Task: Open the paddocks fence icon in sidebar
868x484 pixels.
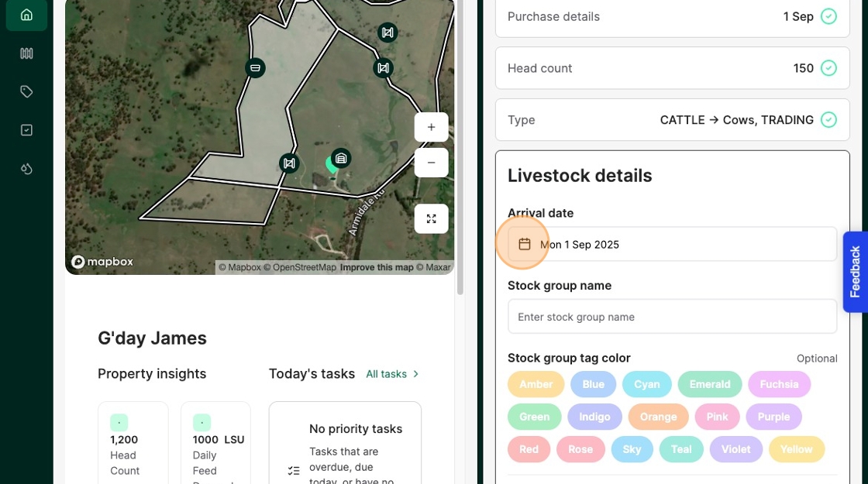Action: tap(26, 53)
